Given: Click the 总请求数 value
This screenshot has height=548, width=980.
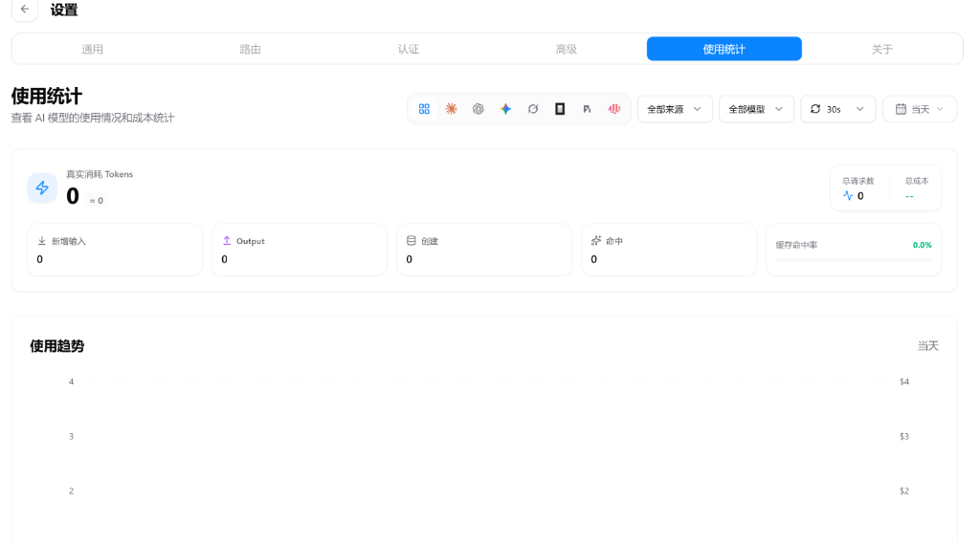Looking at the screenshot, I should pyautogui.click(x=860, y=196).
